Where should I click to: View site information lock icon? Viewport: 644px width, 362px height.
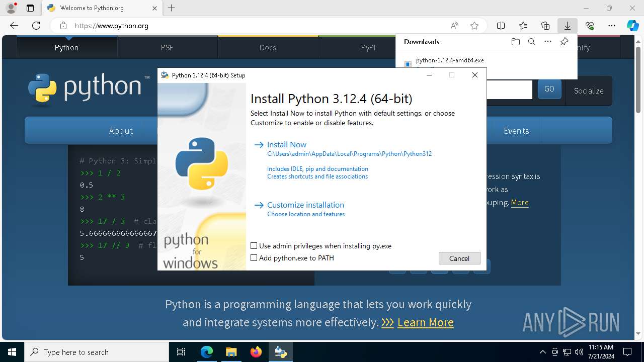pyautogui.click(x=63, y=26)
